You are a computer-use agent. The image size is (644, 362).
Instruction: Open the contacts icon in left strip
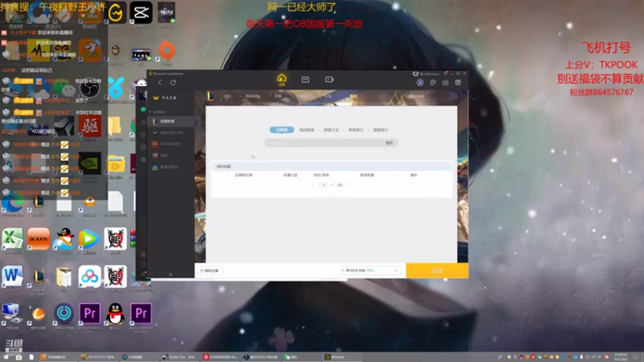tap(143, 122)
